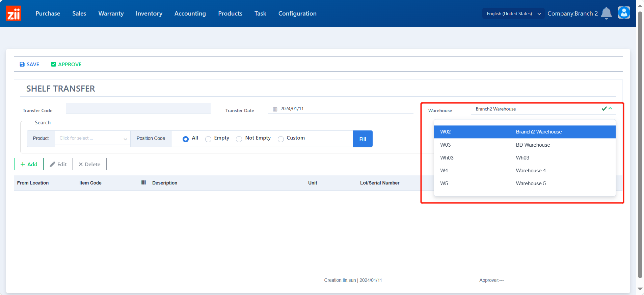This screenshot has height=295, width=644.
Task: Open the Configuration menu
Action: [297, 14]
